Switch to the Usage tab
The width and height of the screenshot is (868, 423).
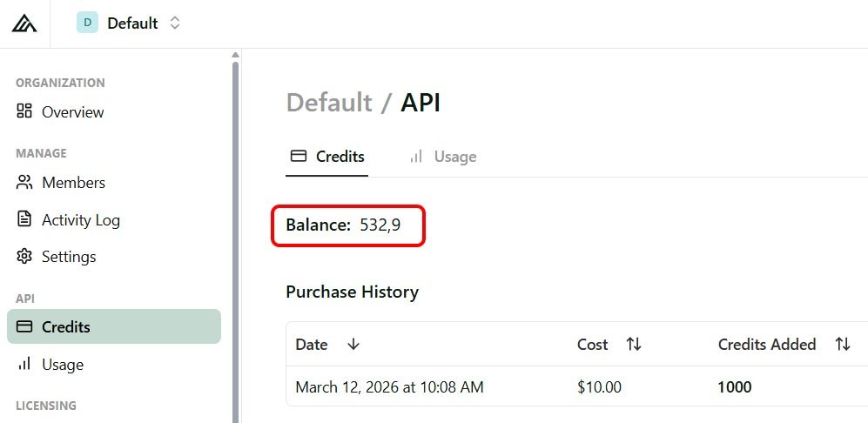[x=443, y=157]
